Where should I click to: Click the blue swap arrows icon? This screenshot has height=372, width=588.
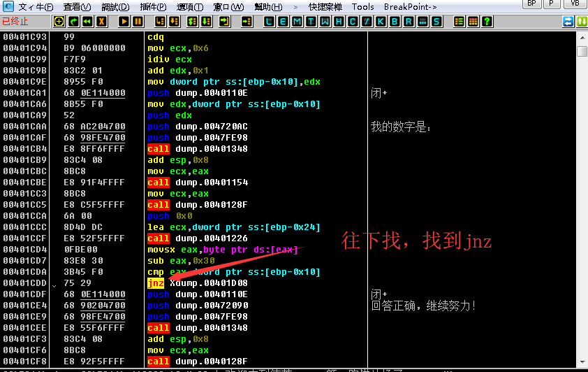tap(568, 22)
